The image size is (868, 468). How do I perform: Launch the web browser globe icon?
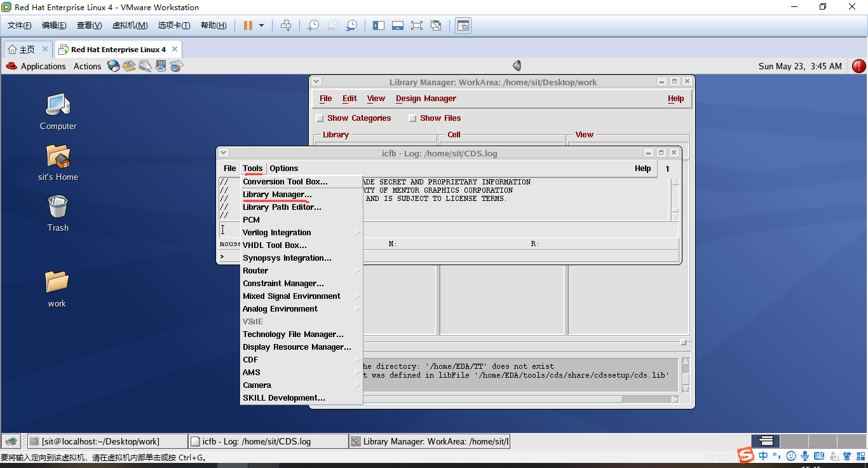[x=114, y=65]
